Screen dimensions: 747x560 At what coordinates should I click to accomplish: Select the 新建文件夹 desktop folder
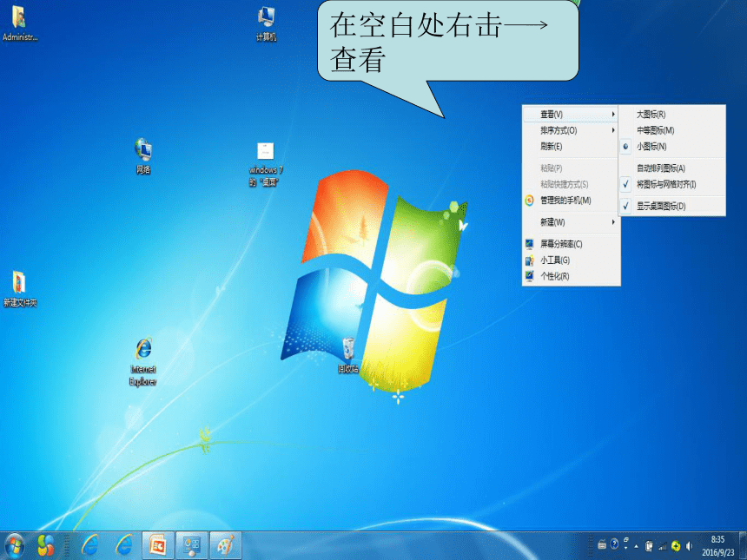pyautogui.click(x=19, y=289)
